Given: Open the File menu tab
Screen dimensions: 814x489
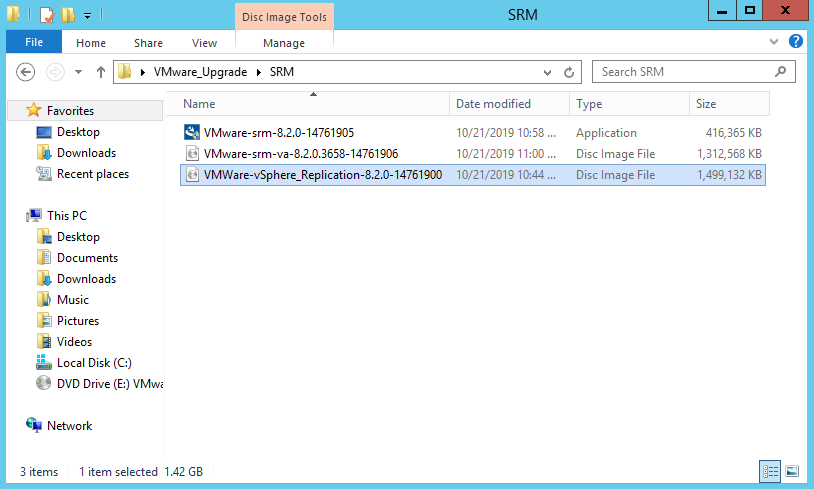Looking at the screenshot, I should (34, 42).
